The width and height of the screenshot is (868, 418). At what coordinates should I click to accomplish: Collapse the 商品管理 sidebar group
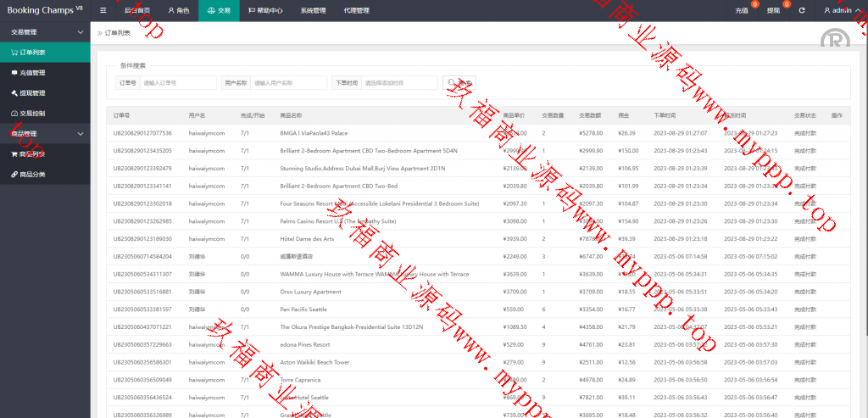click(x=81, y=133)
